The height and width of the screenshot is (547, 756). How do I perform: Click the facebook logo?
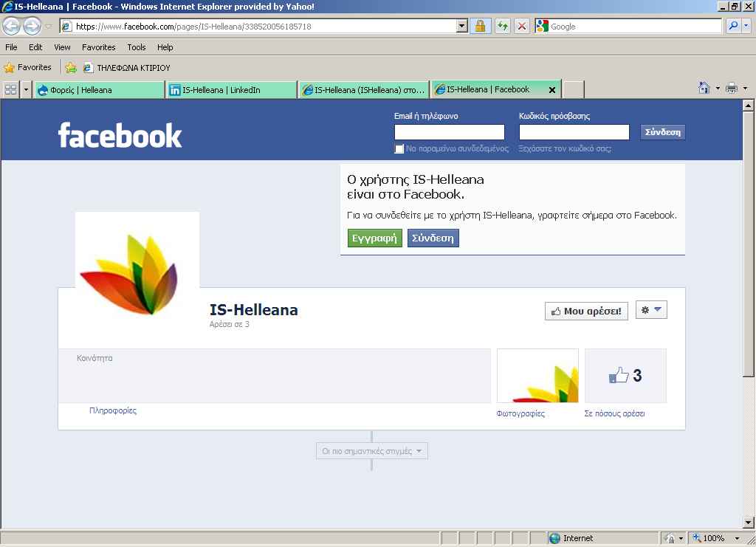(120, 135)
